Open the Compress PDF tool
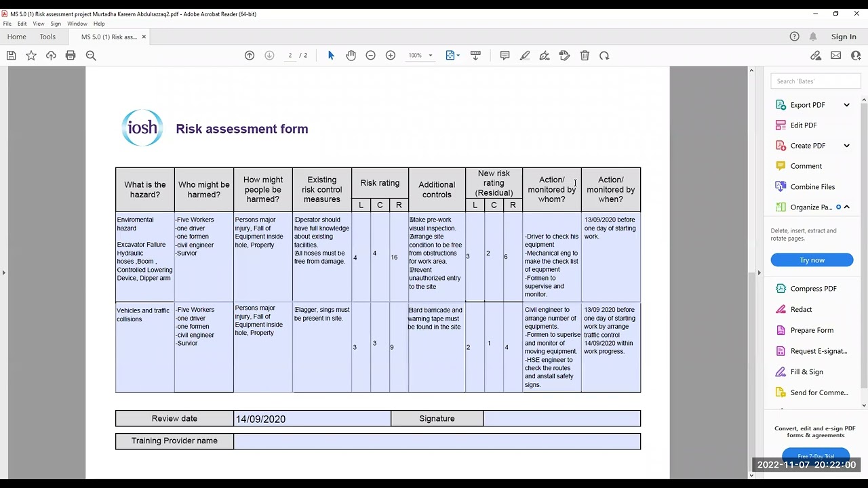868x488 pixels. (813, 289)
